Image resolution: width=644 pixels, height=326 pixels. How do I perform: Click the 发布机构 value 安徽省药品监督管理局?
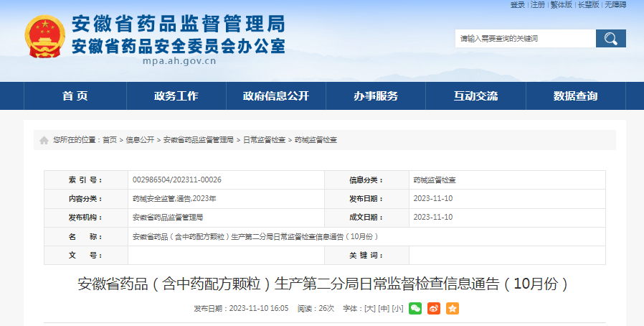[168, 218]
